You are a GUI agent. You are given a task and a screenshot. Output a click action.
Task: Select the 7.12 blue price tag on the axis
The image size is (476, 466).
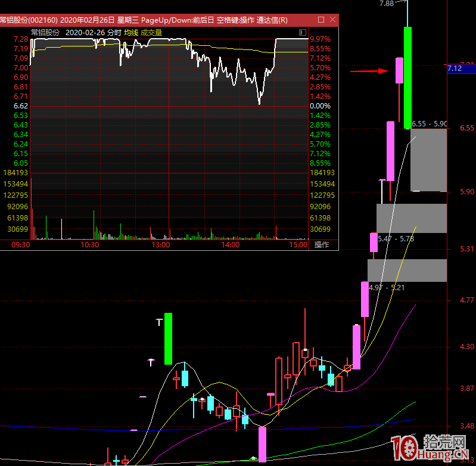click(x=462, y=69)
